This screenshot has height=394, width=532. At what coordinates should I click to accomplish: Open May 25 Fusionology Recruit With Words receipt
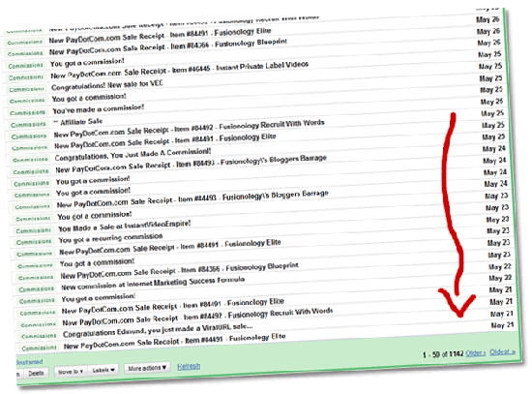[x=190, y=129]
